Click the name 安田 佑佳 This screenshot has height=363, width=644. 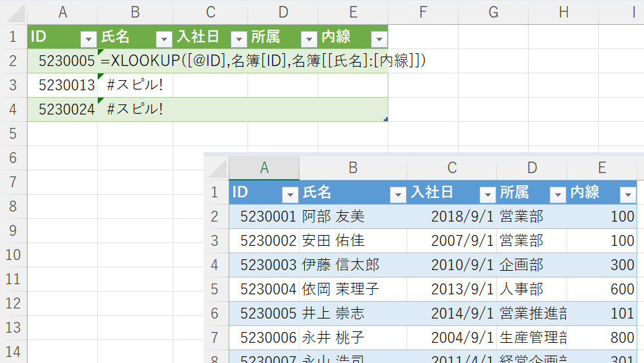click(333, 241)
